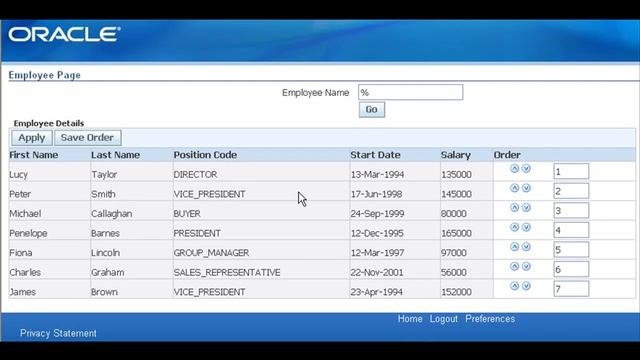Open the Preferences link
Image resolution: width=640 pixels, height=360 pixels.
490,319
